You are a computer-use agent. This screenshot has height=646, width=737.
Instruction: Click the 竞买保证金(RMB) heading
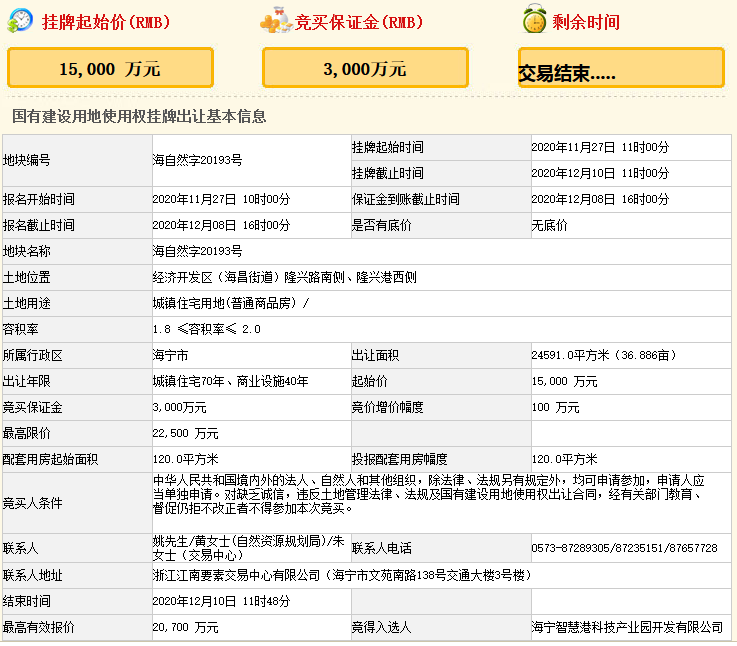(359, 22)
